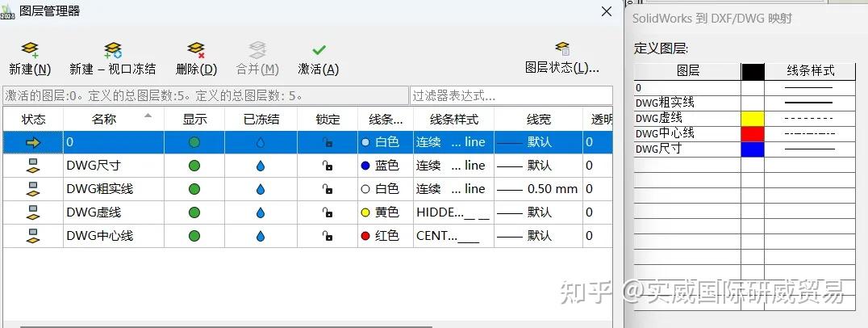868x328 pixels.
Task: Hide the DWG中心线 layer via green dot
Action: click(x=194, y=236)
